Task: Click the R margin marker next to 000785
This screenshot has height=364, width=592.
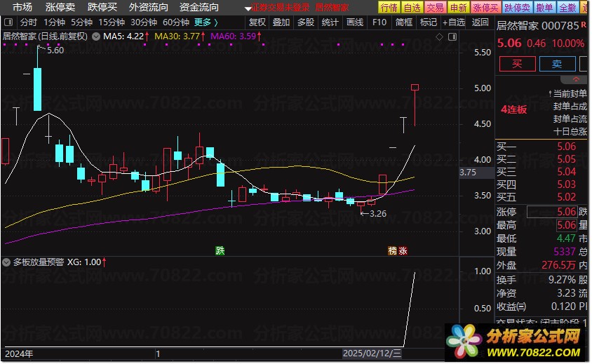Action: (584, 24)
